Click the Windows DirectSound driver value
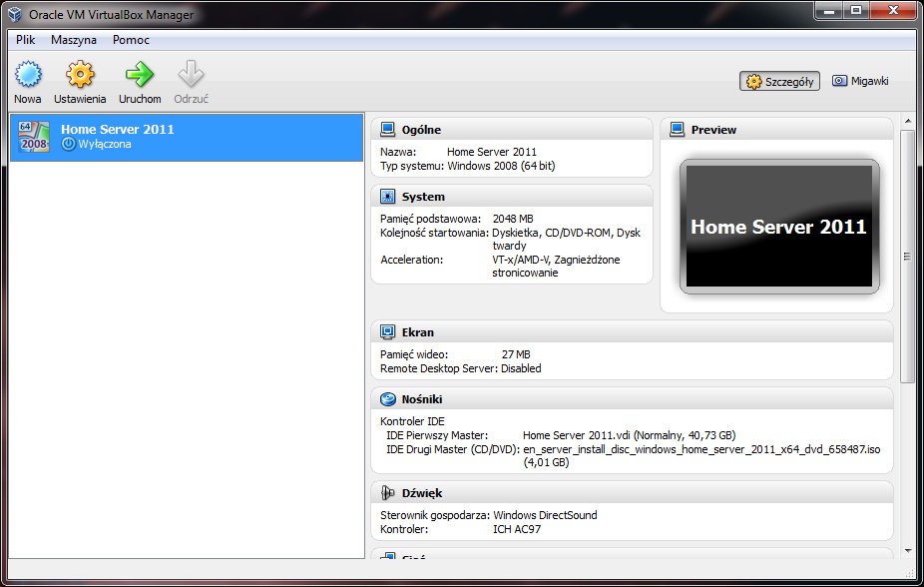This screenshot has height=587, width=924. pyautogui.click(x=545, y=515)
